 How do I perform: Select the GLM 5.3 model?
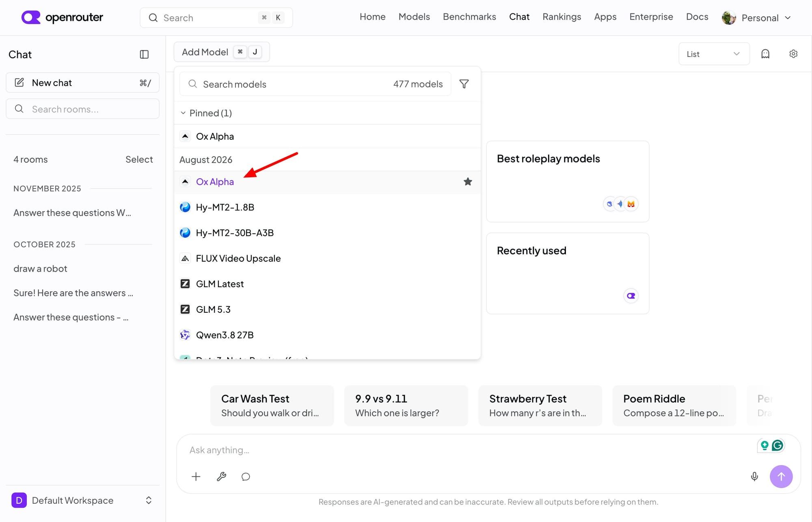pyautogui.click(x=327, y=309)
